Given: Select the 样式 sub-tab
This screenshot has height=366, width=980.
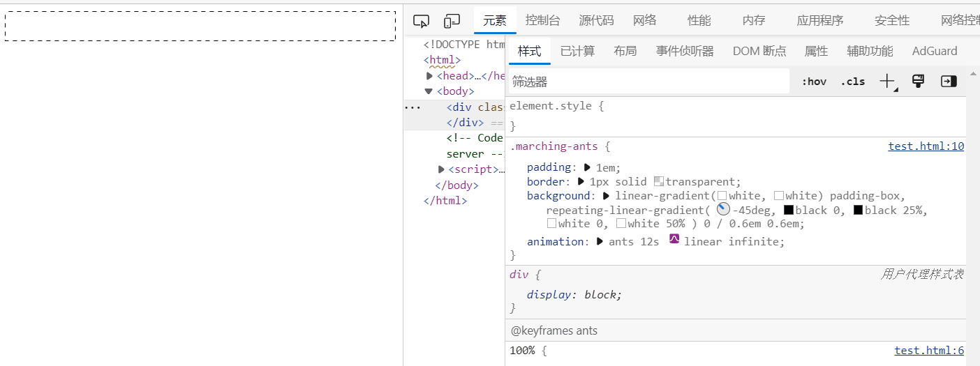Looking at the screenshot, I should (529, 51).
